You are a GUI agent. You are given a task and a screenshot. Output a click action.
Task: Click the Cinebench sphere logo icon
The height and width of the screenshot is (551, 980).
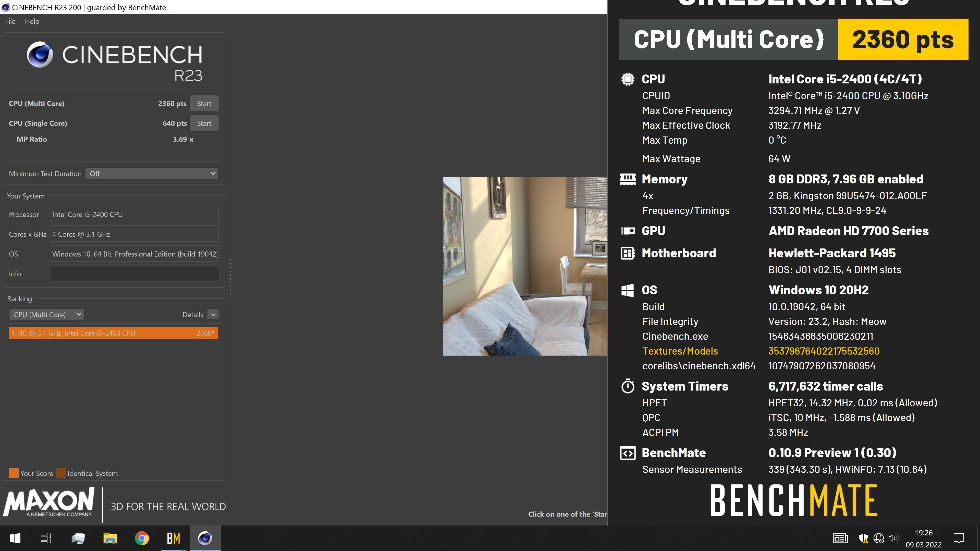click(40, 54)
